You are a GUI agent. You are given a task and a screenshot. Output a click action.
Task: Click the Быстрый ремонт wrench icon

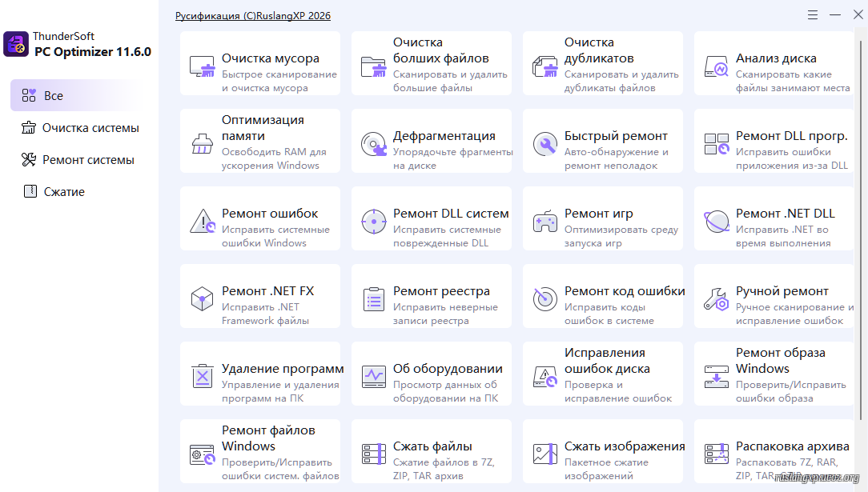(545, 144)
